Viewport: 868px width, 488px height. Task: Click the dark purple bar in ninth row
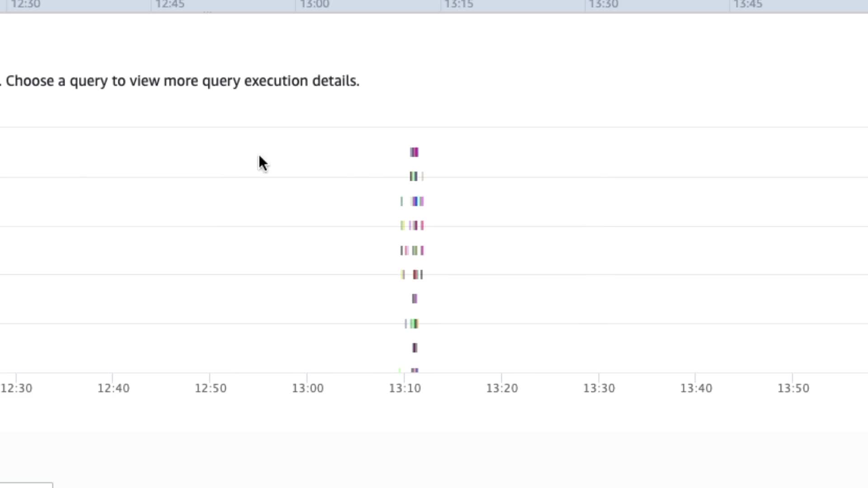coord(415,348)
